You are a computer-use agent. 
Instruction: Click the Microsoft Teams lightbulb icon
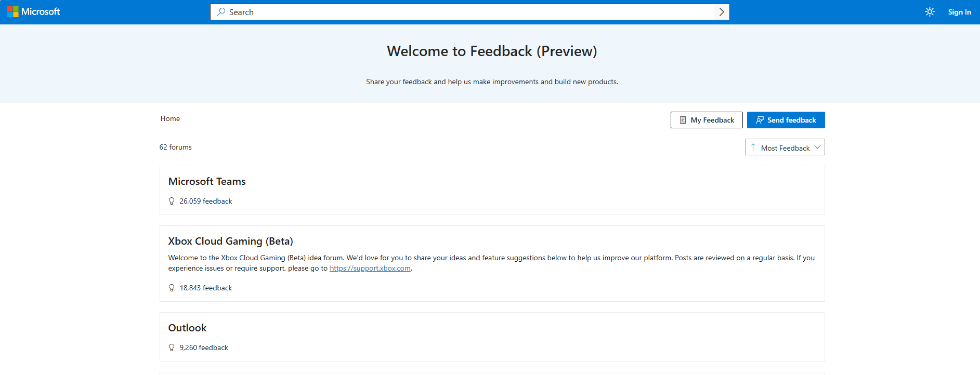pyautogui.click(x=172, y=201)
